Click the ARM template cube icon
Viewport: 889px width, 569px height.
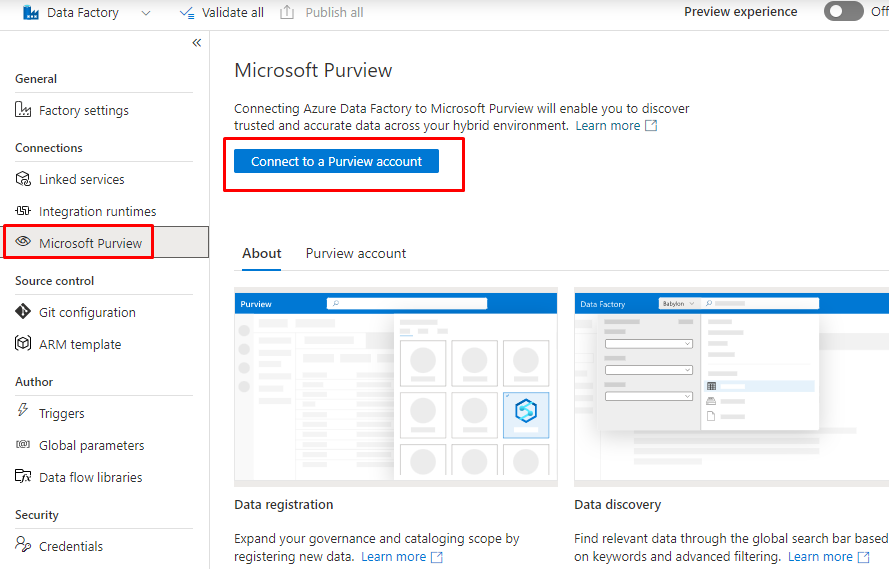pos(23,344)
